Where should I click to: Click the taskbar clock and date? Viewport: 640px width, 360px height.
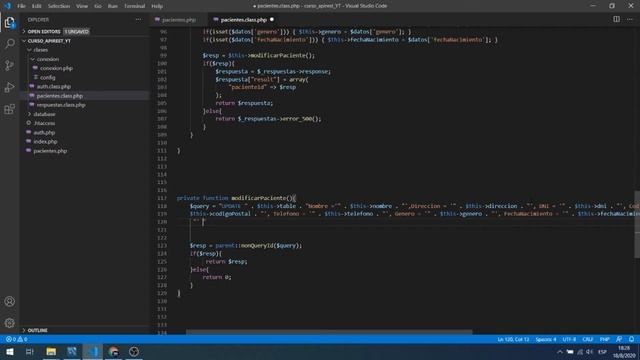pyautogui.click(x=624, y=352)
